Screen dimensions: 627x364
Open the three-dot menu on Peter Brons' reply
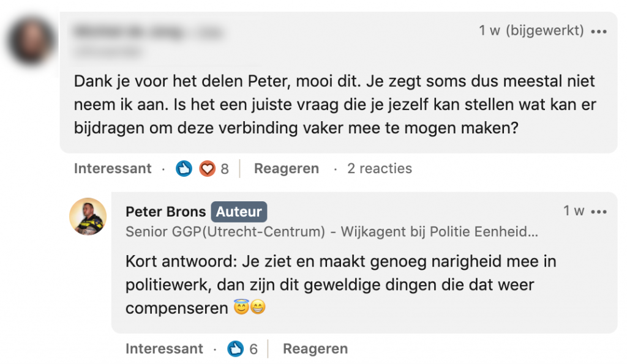coord(599,212)
